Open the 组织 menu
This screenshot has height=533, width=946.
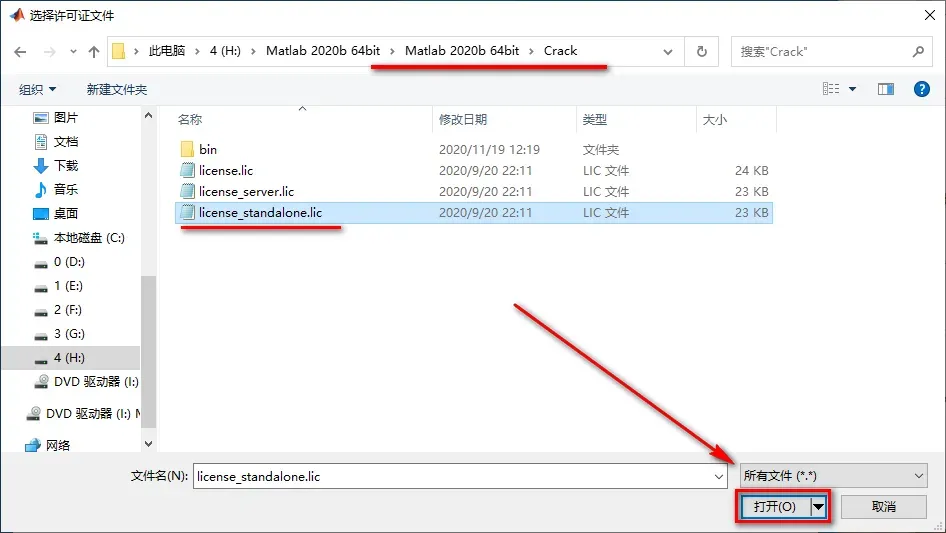[x=37, y=89]
